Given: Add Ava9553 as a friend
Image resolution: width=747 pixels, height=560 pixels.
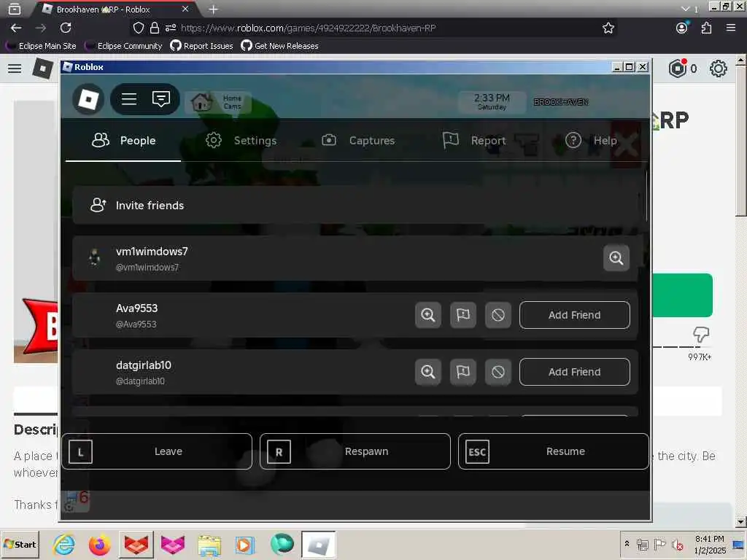Looking at the screenshot, I should (x=575, y=315).
